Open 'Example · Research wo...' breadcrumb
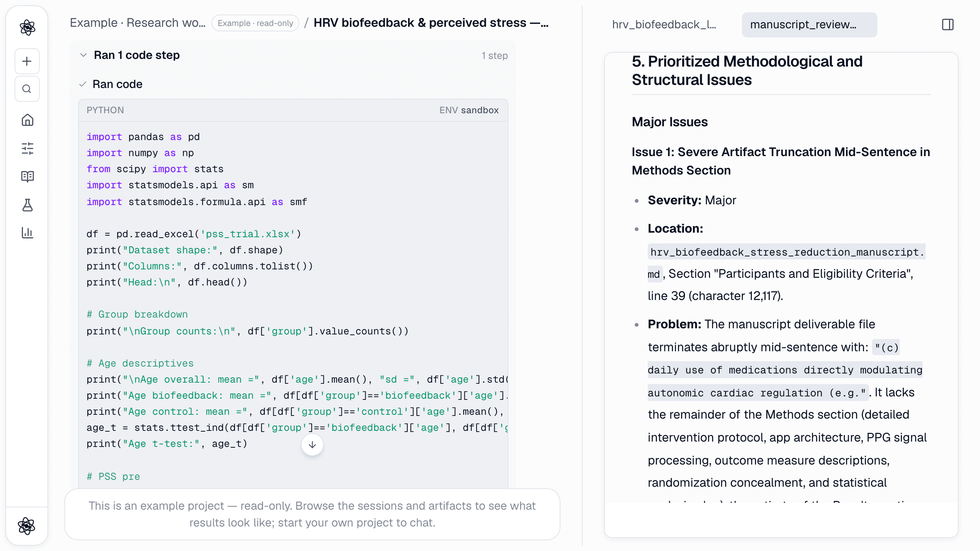This screenshot has width=980, height=551. click(137, 23)
